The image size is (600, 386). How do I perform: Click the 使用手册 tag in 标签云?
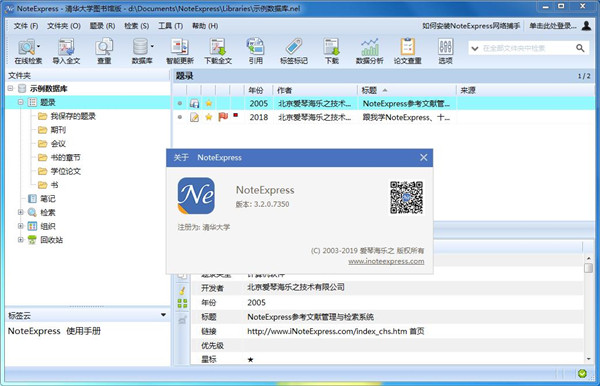83,331
